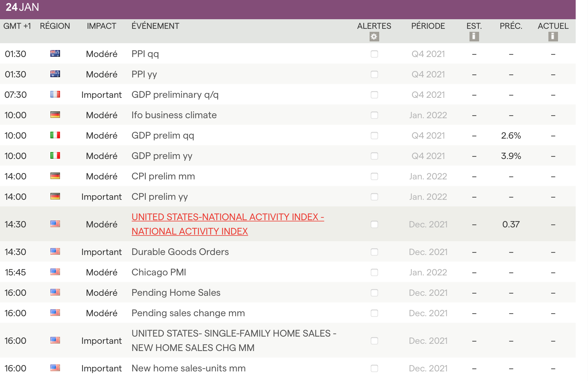Select alert checkbox for New home sales-units mm
This screenshot has height=381, width=588.
(374, 368)
